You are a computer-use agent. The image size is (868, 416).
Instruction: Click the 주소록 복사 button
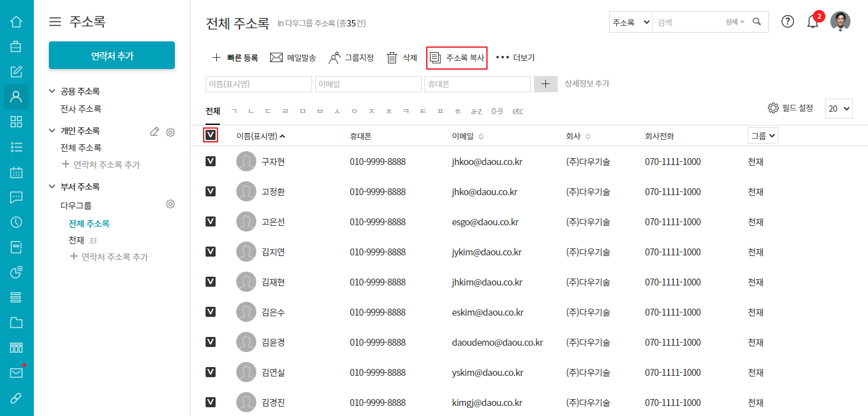tap(457, 58)
